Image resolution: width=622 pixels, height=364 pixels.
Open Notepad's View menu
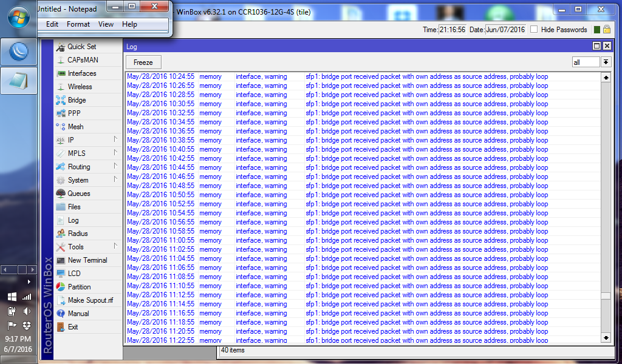click(105, 24)
